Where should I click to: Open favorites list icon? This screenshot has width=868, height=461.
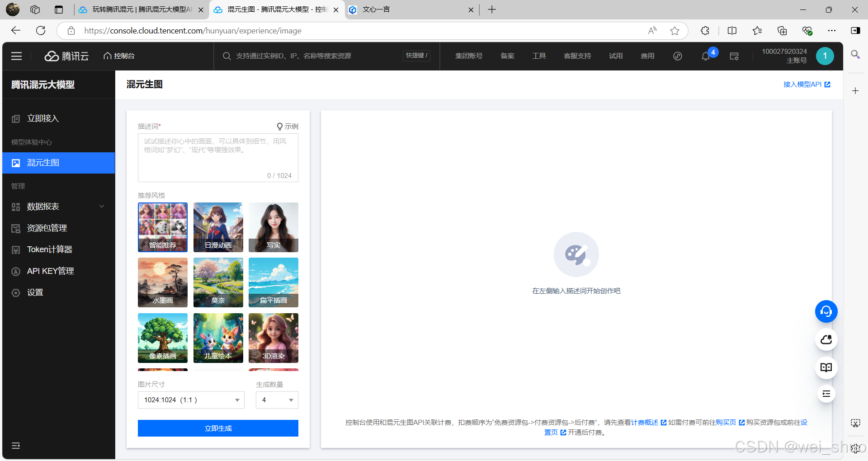(757, 31)
